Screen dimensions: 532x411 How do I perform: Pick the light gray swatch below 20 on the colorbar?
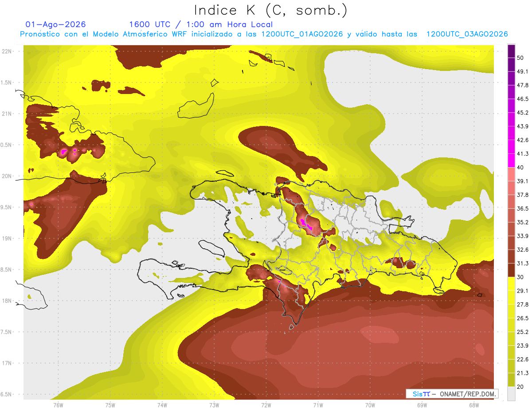(x=512, y=394)
